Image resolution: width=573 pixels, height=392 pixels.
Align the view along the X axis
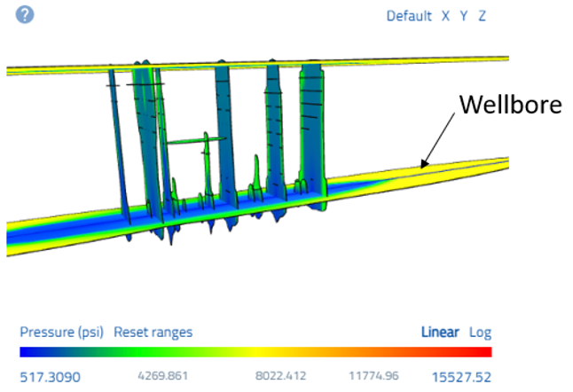[x=446, y=16]
